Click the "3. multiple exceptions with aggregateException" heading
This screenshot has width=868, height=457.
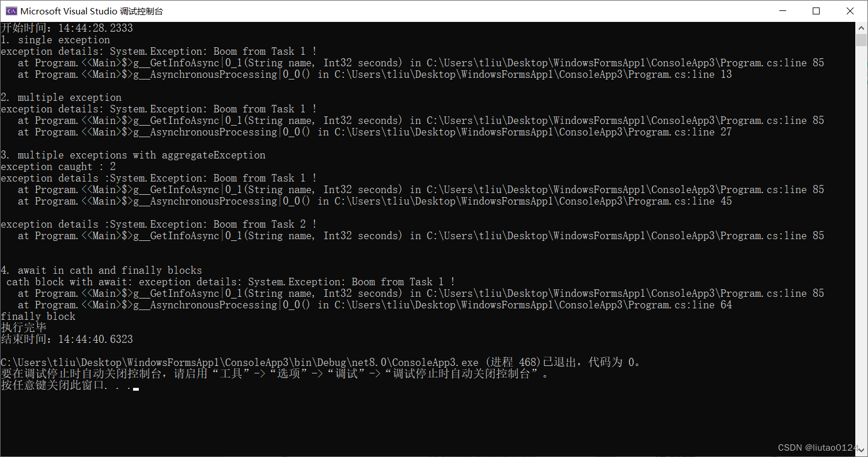(x=132, y=154)
